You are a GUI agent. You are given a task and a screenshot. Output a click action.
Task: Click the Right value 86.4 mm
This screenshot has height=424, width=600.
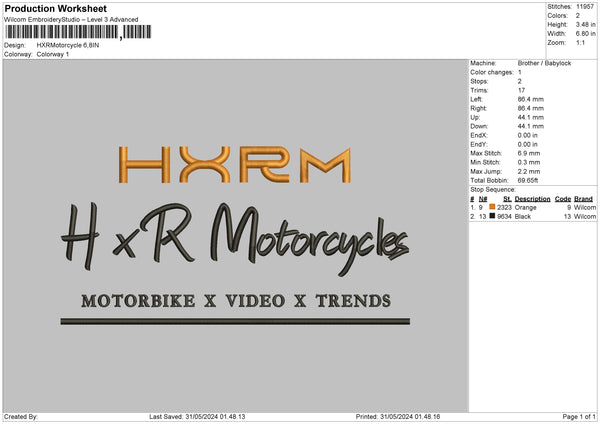tap(531, 108)
